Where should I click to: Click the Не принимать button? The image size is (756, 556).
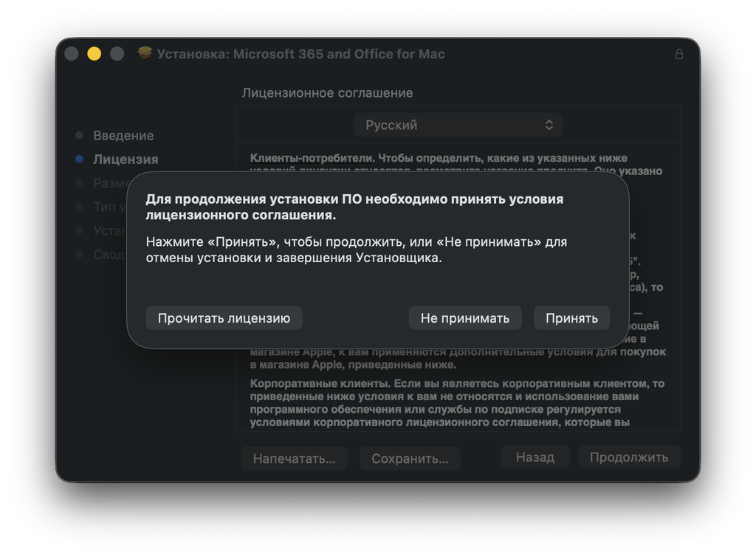point(465,318)
